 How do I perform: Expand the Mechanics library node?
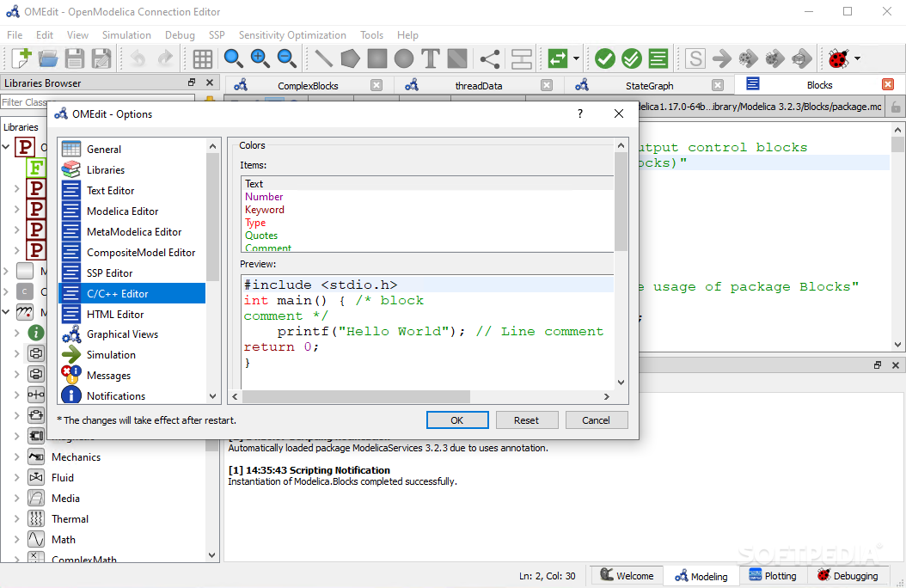(x=16, y=456)
